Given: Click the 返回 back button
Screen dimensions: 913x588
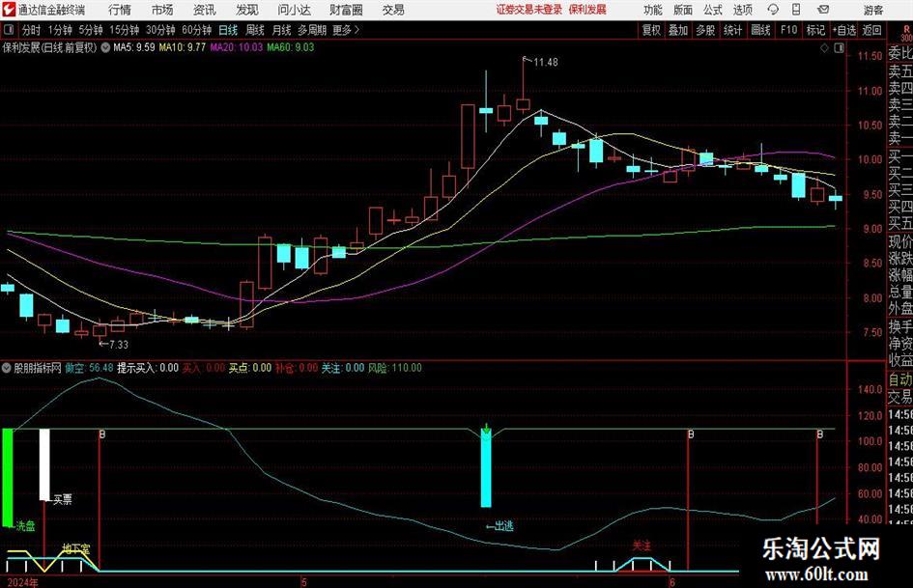Looking at the screenshot, I should (x=871, y=30).
